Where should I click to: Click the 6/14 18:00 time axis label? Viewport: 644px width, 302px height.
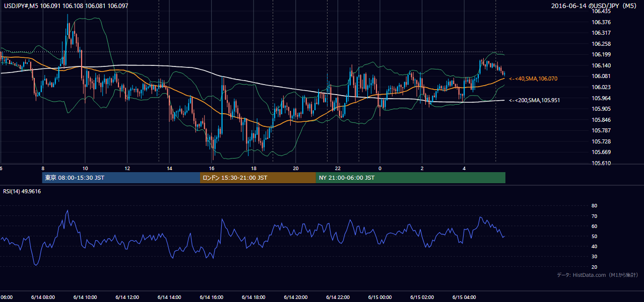pos(253,297)
